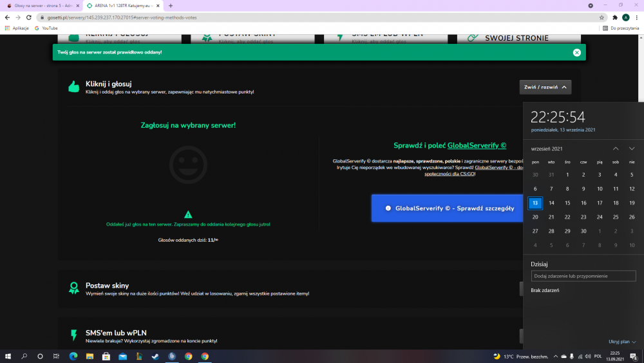Open GlobalServerify © - Sprawdź szczegóły button
644x363 pixels.
pos(448,208)
